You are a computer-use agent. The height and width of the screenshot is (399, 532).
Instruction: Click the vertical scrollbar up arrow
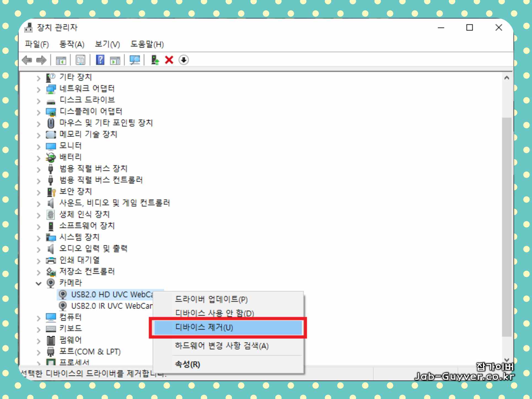click(x=506, y=78)
